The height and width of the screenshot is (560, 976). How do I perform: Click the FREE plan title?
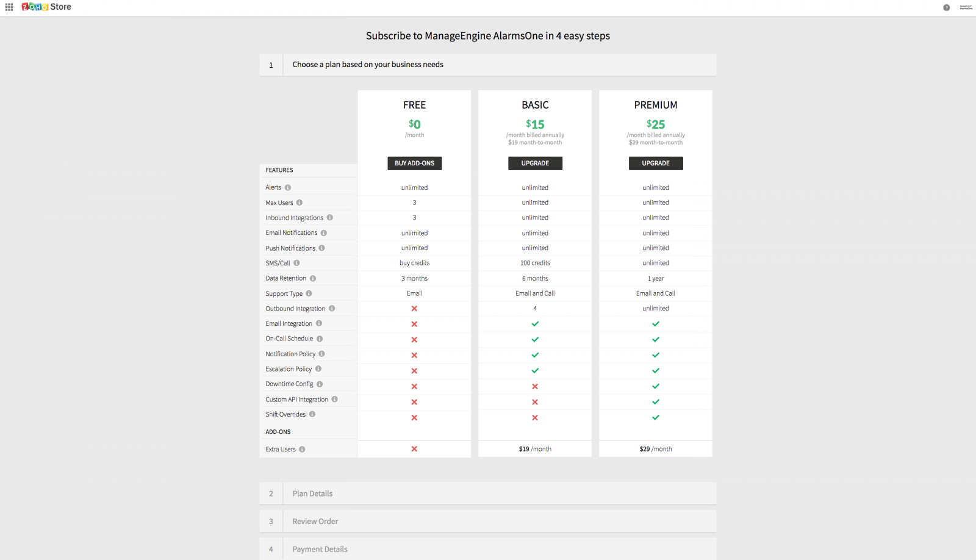415,105
